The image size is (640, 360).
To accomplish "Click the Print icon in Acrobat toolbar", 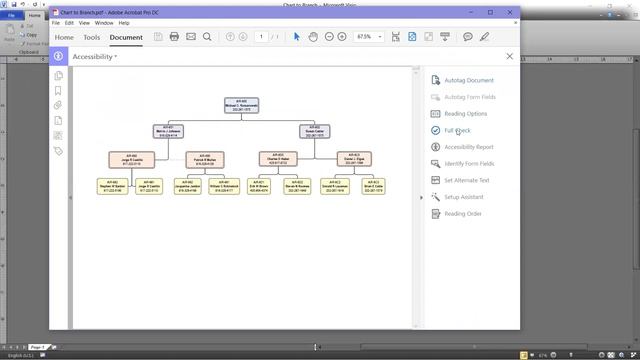I will point(174,37).
